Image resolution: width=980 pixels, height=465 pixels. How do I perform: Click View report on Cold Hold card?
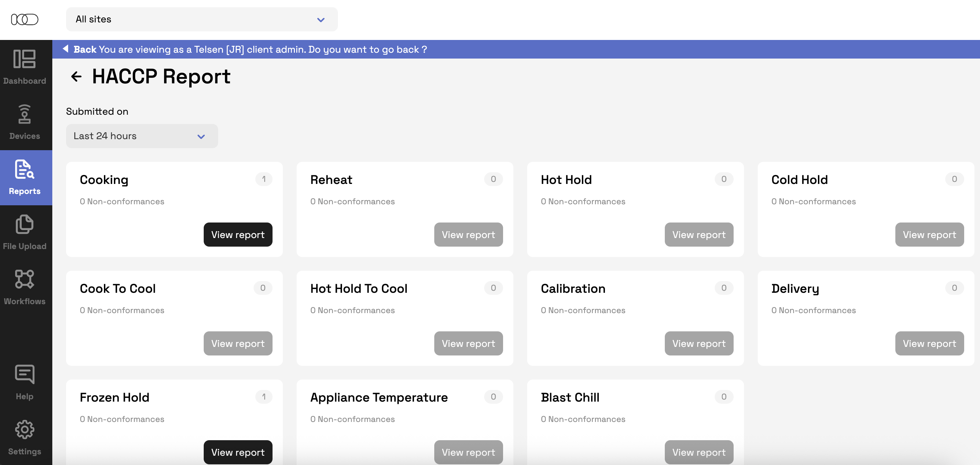[x=929, y=235]
